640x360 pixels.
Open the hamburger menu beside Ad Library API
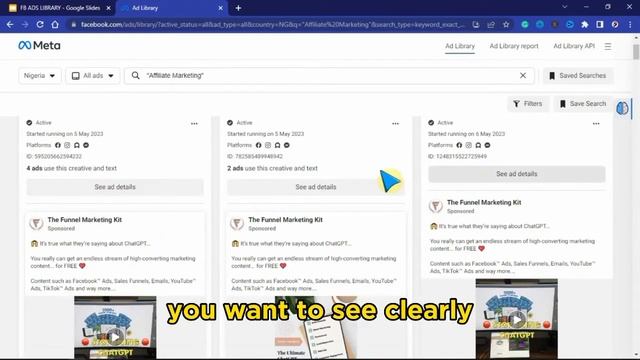608,46
